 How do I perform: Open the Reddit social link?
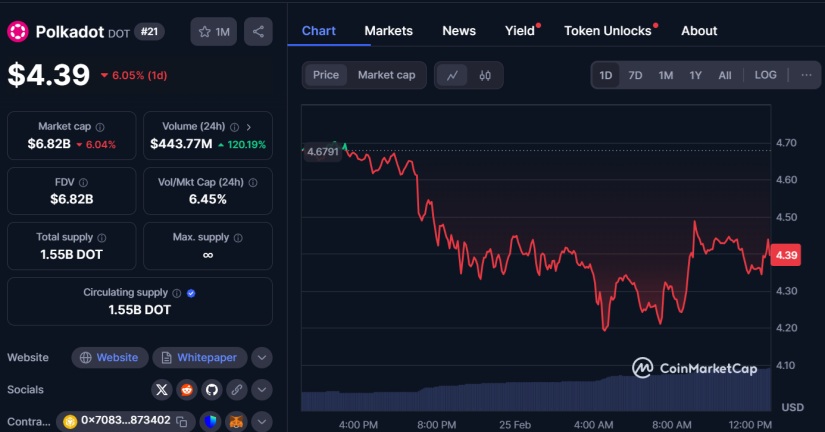(x=187, y=390)
